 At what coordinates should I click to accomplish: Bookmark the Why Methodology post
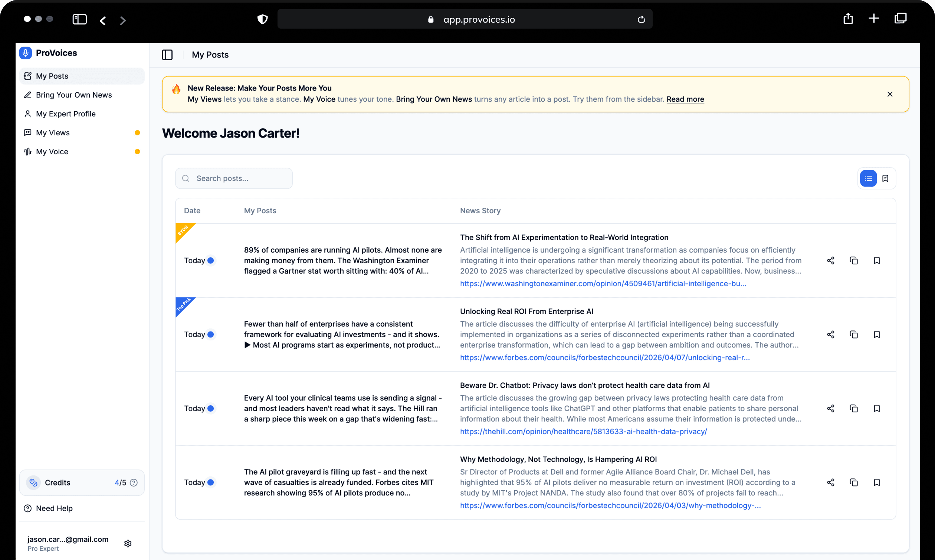pos(876,482)
